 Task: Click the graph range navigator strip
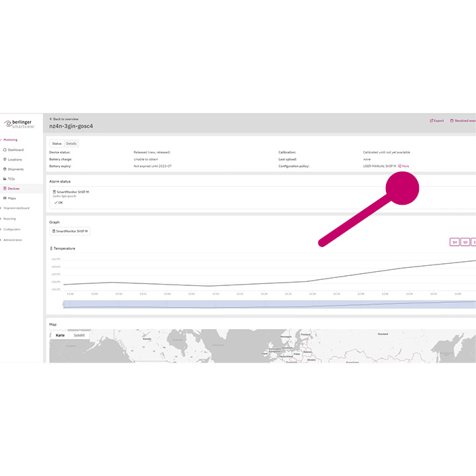tap(270, 304)
